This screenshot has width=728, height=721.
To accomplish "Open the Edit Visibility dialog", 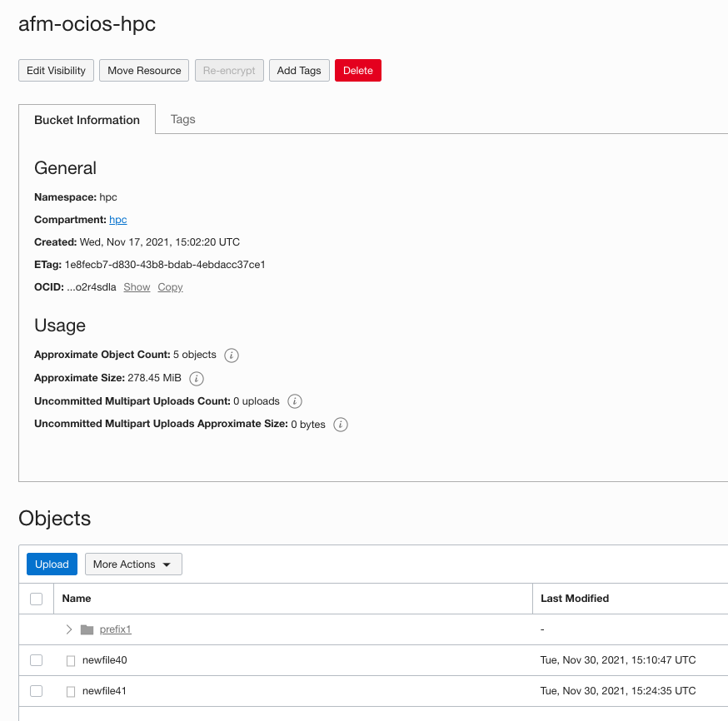I will [56, 70].
